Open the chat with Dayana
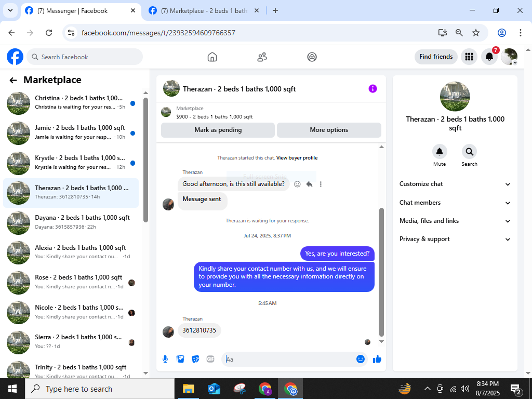Viewport: 532px width, 399px height. [71, 223]
